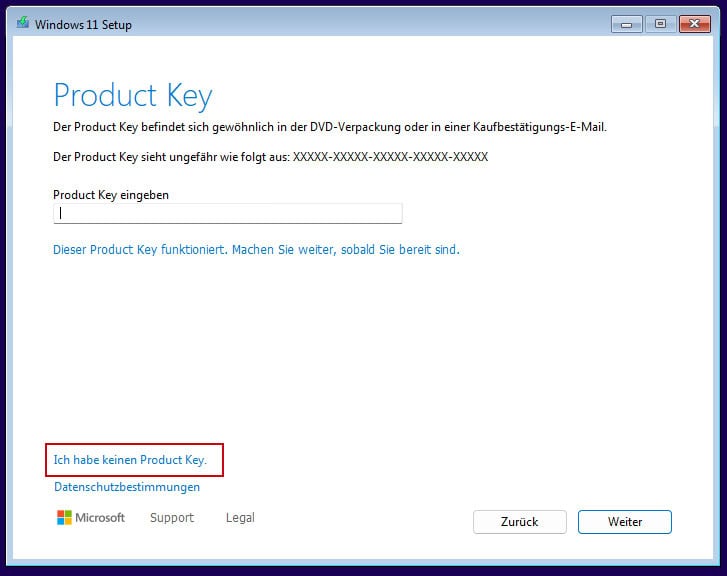
Task: Click the "Windows 11 Setup" title text
Action: point(83,24)
